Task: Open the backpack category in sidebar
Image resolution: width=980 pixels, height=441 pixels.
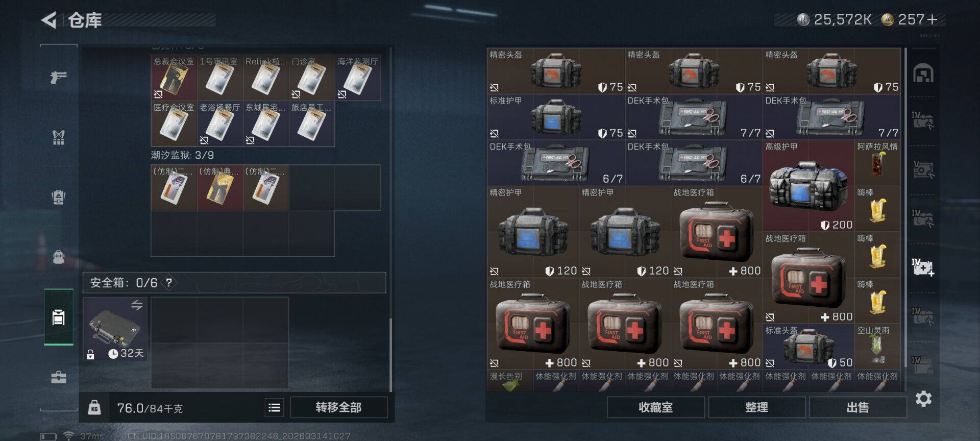Action: (x=59, y=257)
